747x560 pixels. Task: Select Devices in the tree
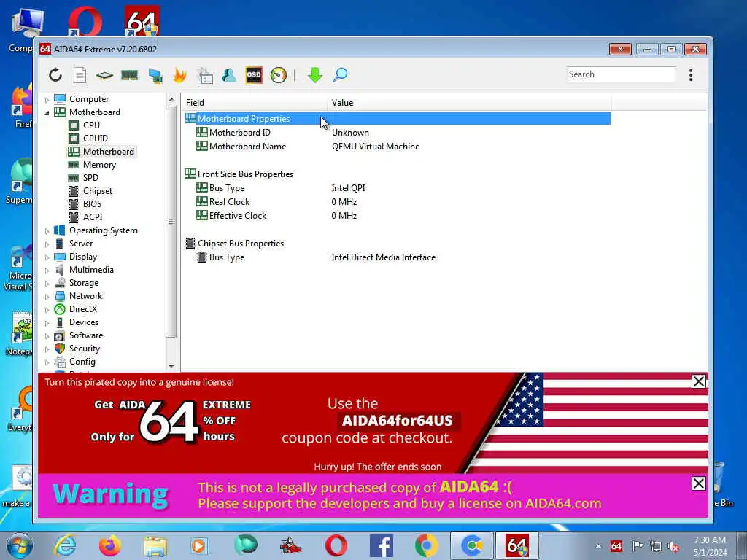84,322
